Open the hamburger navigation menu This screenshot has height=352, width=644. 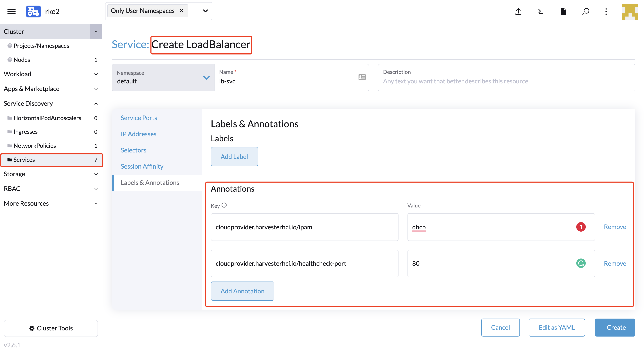click(x=12, y=12)
